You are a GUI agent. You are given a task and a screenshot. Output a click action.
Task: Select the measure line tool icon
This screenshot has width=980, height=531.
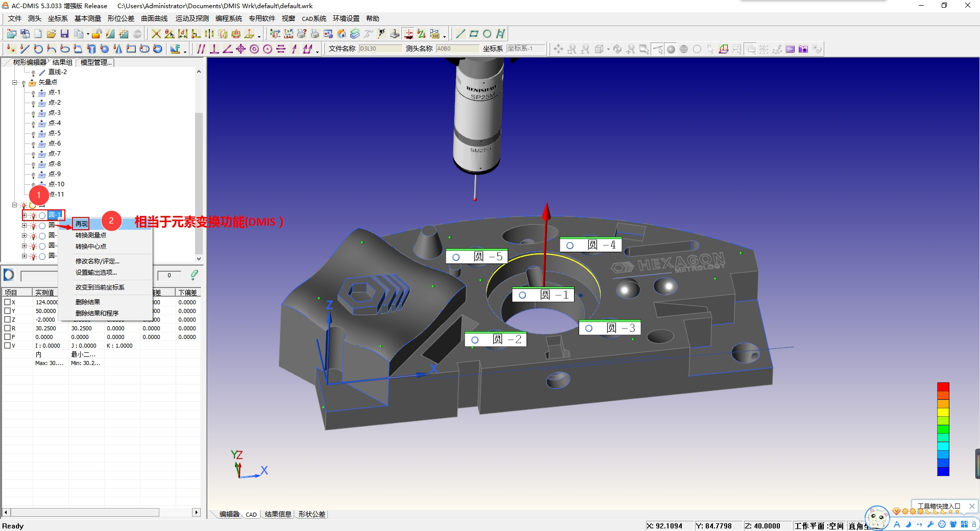pyautogui.click(x=25, y=49)
